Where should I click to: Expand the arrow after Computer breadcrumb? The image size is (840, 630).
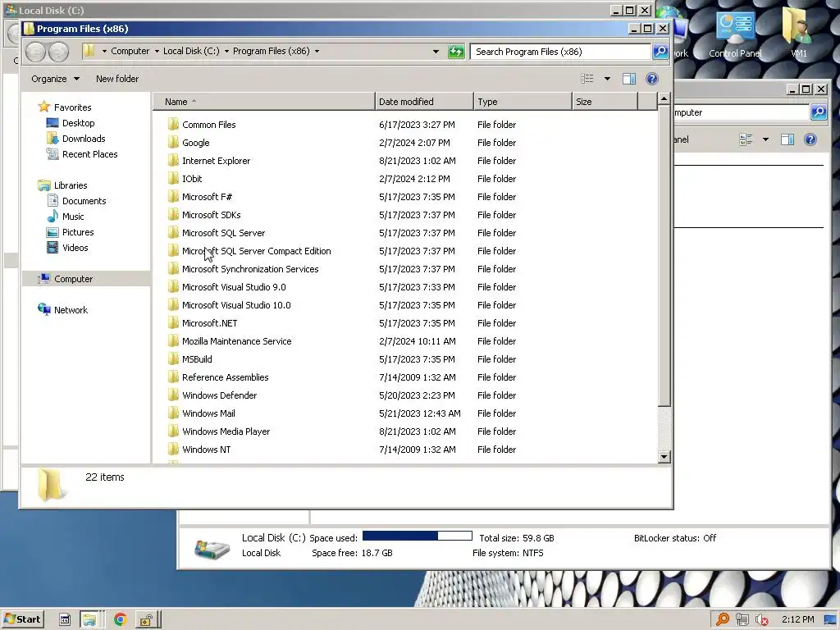(157, 52)
